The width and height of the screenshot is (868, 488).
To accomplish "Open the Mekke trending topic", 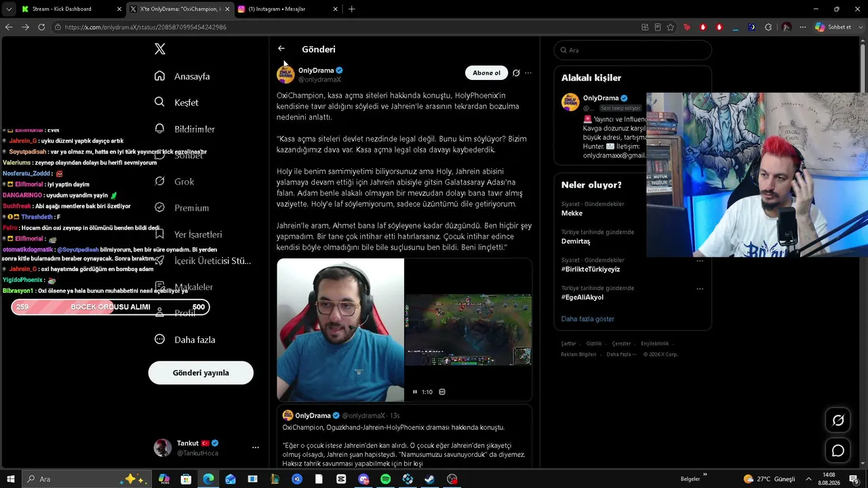I will 572,213.
